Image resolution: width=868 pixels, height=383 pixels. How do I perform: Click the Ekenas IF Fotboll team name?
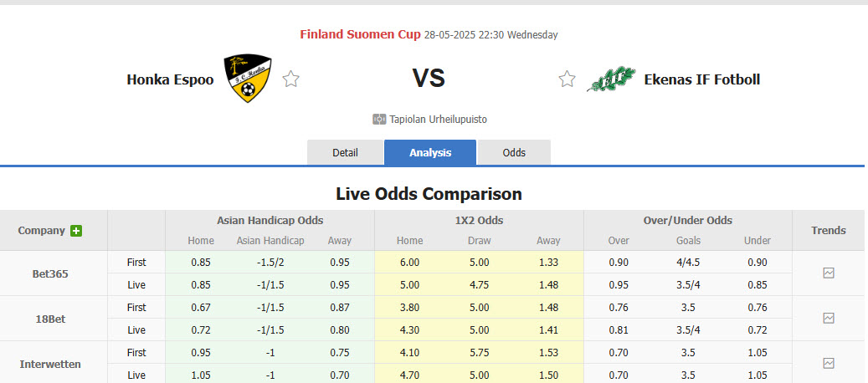(701, 80)
